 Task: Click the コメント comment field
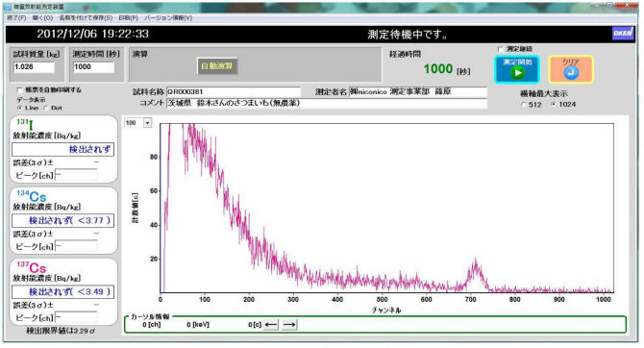(327, 103)
